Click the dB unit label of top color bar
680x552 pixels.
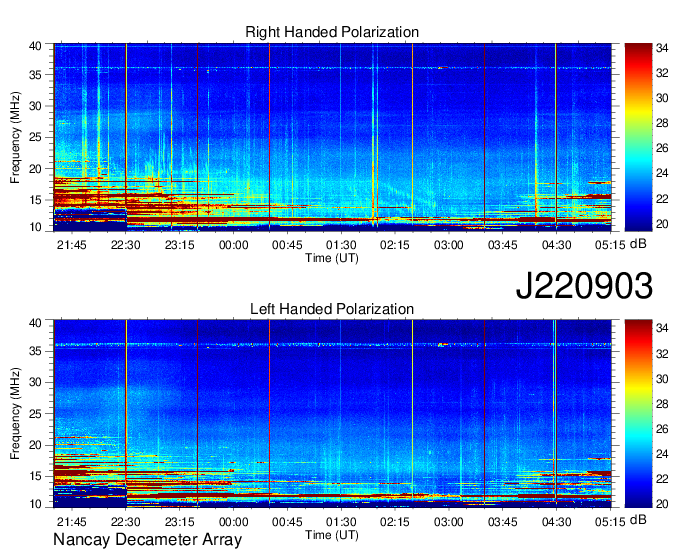click(x=638, y=244)
